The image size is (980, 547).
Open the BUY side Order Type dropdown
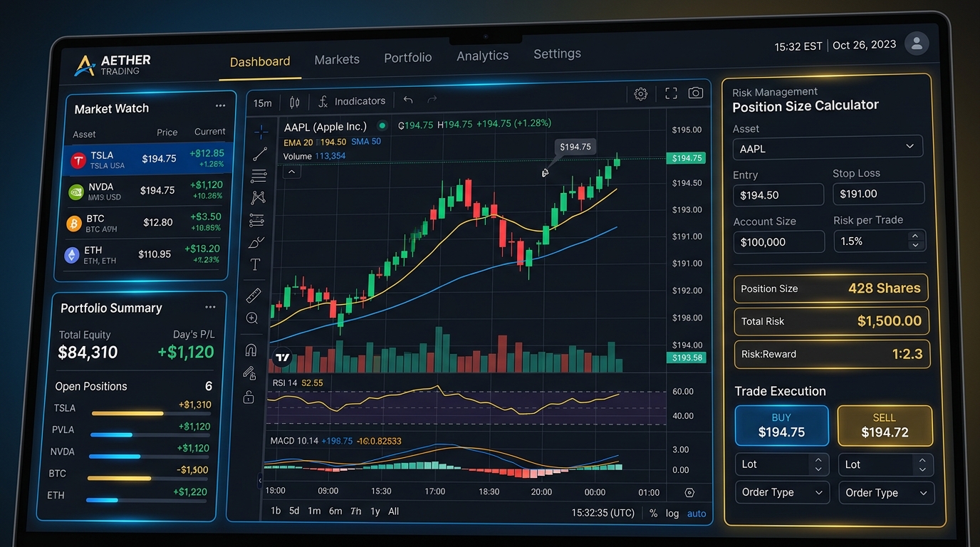782,492
